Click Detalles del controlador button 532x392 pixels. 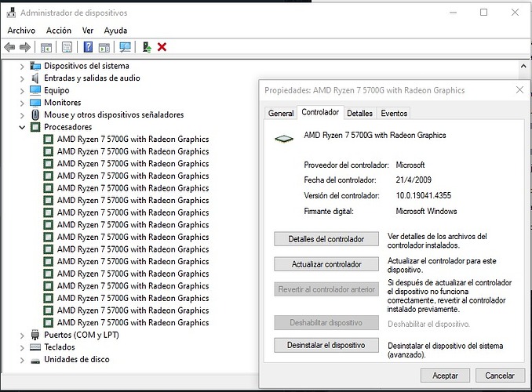[x=326, y=239]
